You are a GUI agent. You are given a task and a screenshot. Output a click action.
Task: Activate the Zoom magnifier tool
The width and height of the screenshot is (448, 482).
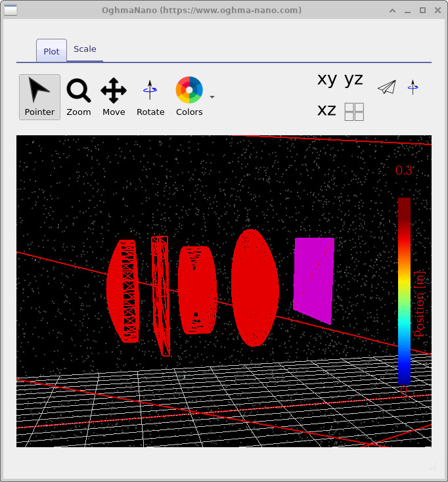coord(79,97)
